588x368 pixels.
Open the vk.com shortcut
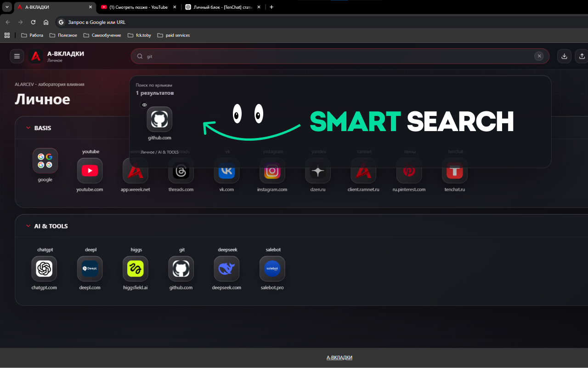[226, 171]
